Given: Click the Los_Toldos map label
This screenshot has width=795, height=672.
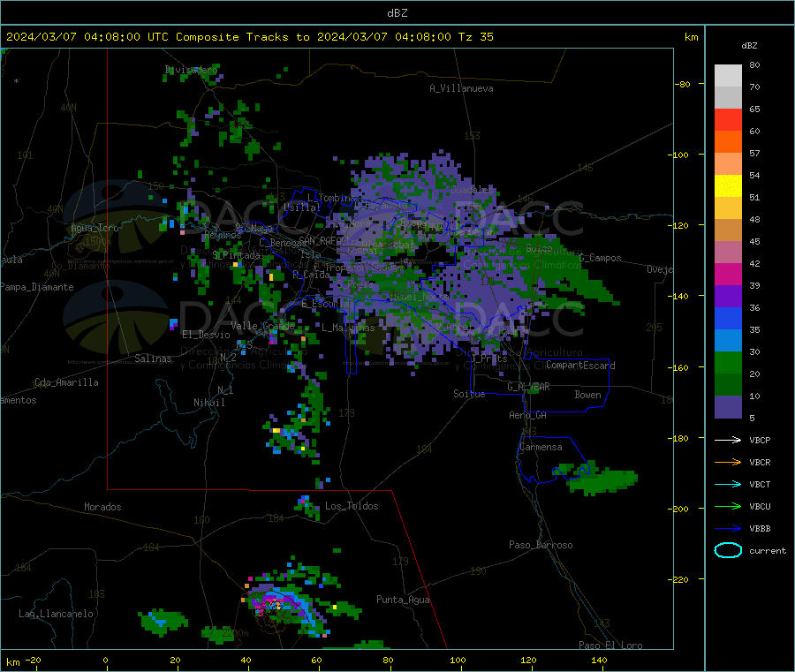Looking at the screenshot, I should click(x=352, y=506).
